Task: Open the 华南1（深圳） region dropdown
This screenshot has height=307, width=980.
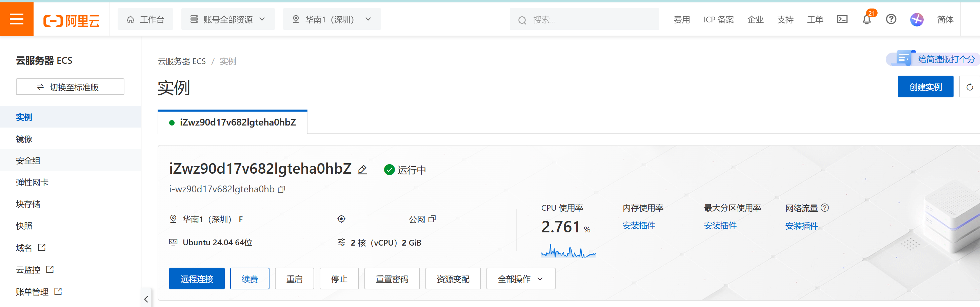Action: [x=332, y=19]
